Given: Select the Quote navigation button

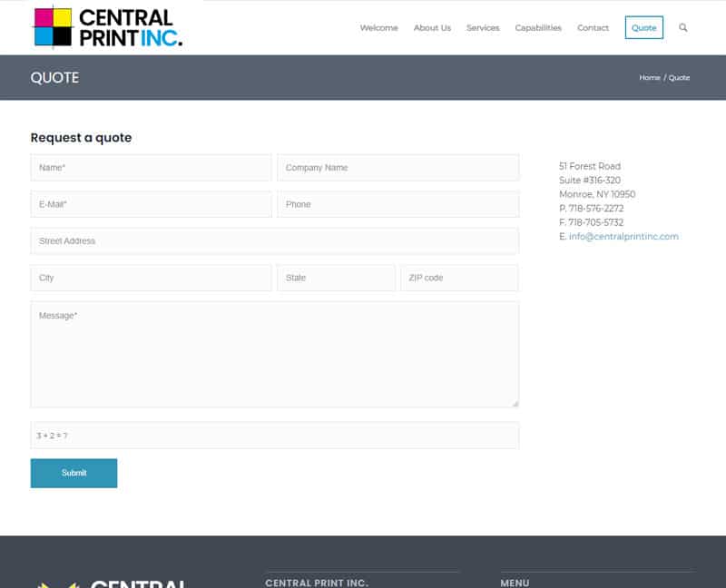Looking at the screenshot, I should (643, 28).
